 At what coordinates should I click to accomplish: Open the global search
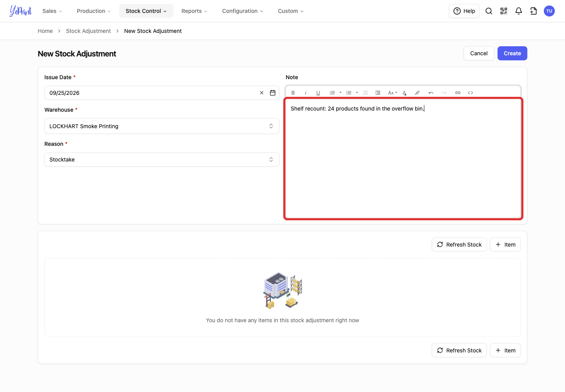coord(489,11)
